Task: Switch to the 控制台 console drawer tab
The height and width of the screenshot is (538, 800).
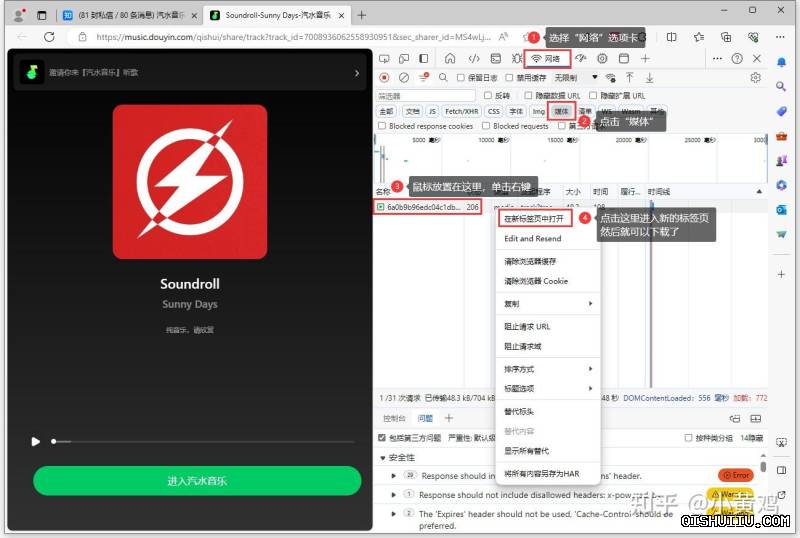Action: (x=394, y=419)
